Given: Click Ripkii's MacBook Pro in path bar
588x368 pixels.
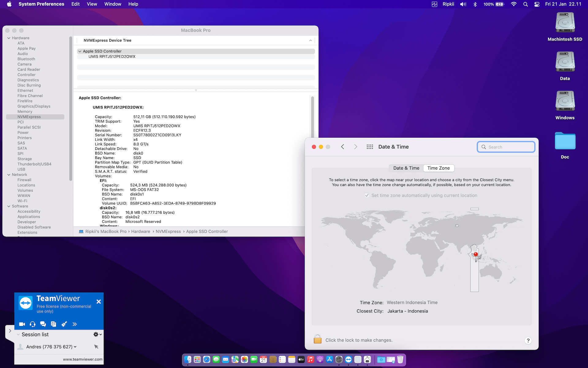Looking at the screenshot, I should click(x=106, y=232).
